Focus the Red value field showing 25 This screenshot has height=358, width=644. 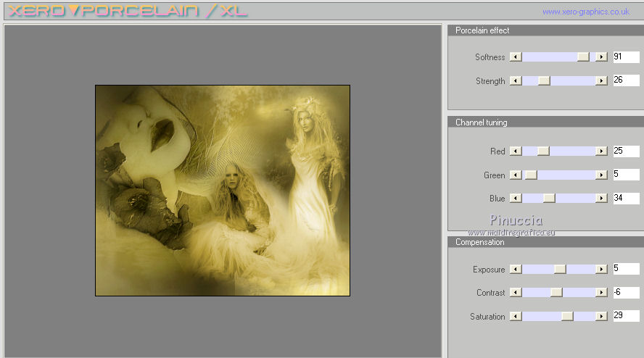(x=627, y=151)
